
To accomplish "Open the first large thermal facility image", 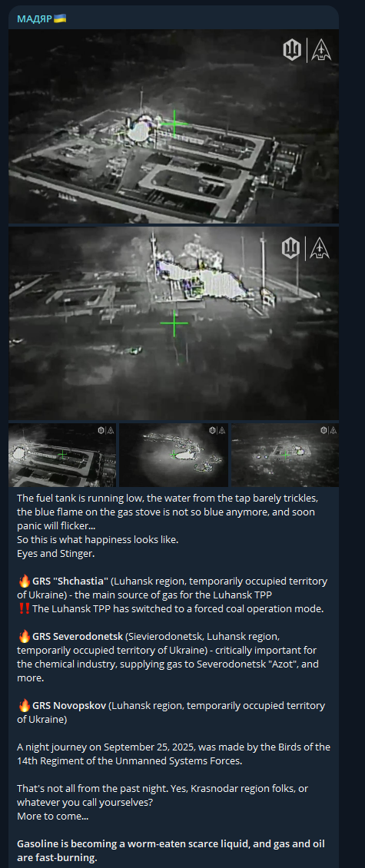I will (174, 126).
